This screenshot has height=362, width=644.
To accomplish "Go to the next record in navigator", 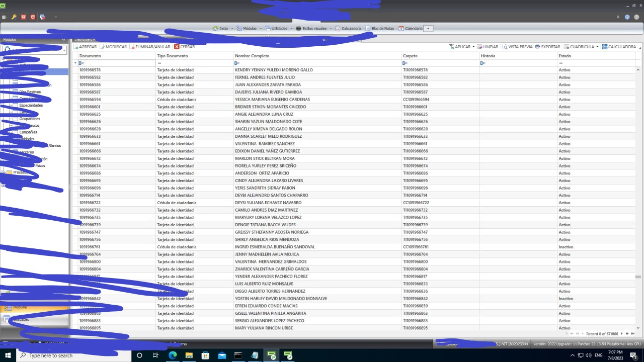I will 622,333.
